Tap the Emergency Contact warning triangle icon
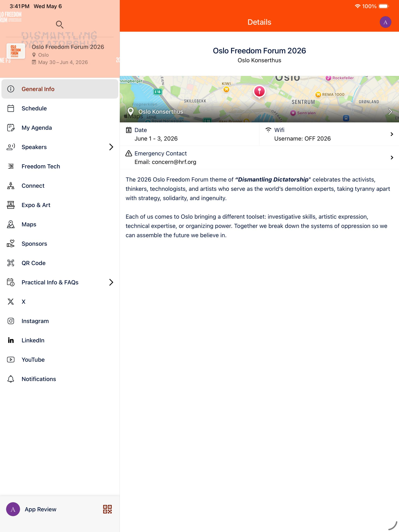Viewport: 399px width, 532px height. [x=129, y=153]
